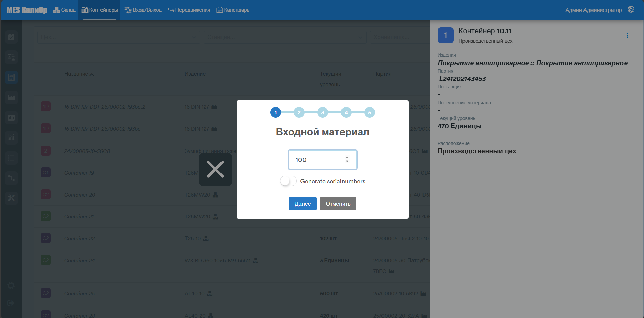Go to wizard step 3
Screen dimensions: 644x318
tap(323, 112)
